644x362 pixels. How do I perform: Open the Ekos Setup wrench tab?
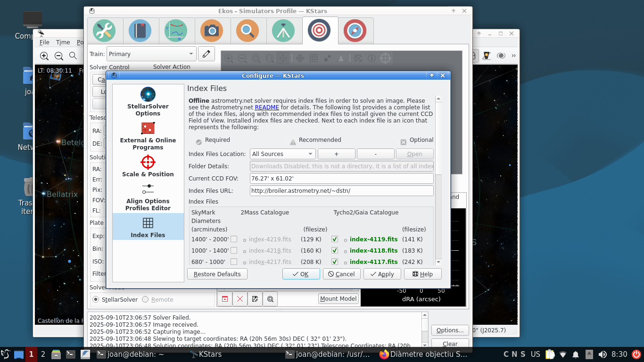coord(104,31)
